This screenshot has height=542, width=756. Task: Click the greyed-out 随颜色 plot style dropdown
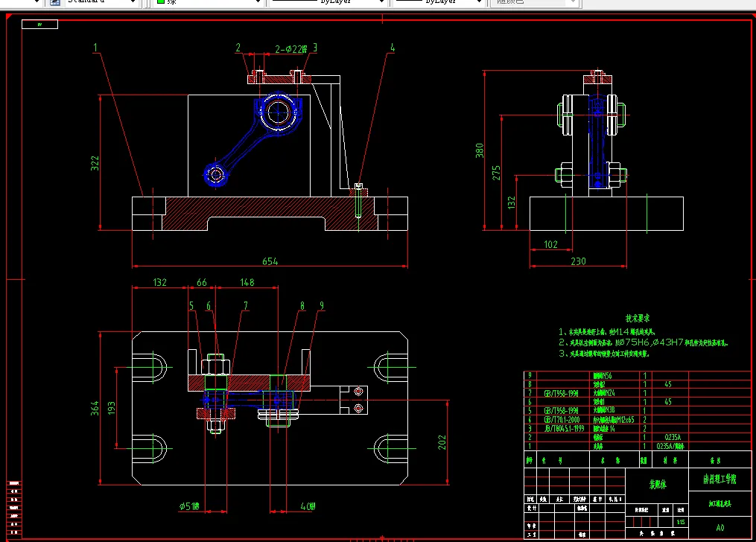[x=534, y=2]
